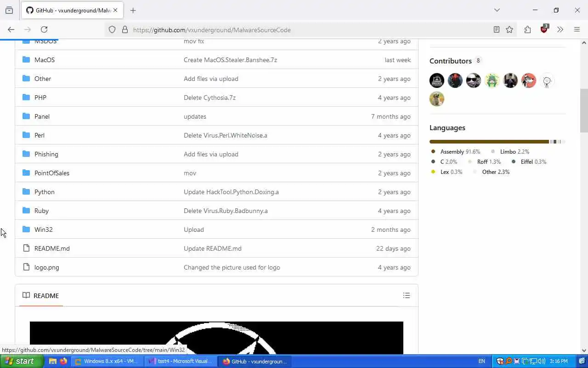The image size is (588, 368).
Task: Open the Contributors heading link
Action: [455, 61]
